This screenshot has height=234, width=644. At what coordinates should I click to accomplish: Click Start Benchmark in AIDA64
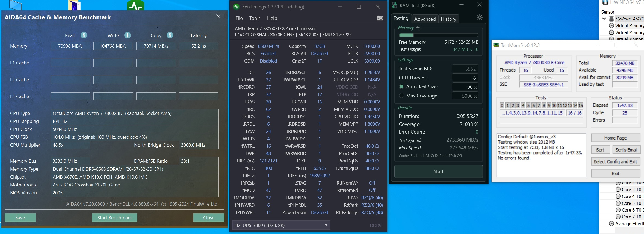click(x=115, y=218)
